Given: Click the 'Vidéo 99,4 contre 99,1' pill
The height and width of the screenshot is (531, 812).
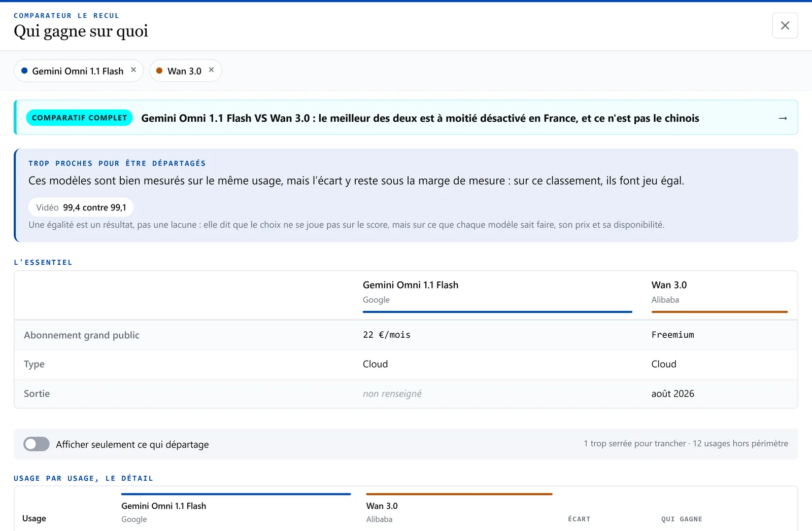Looking at the screenshot, I should (81, 207).
